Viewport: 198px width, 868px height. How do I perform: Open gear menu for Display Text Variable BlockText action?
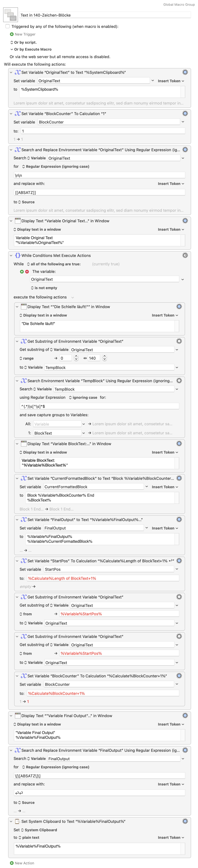(179, 444)
